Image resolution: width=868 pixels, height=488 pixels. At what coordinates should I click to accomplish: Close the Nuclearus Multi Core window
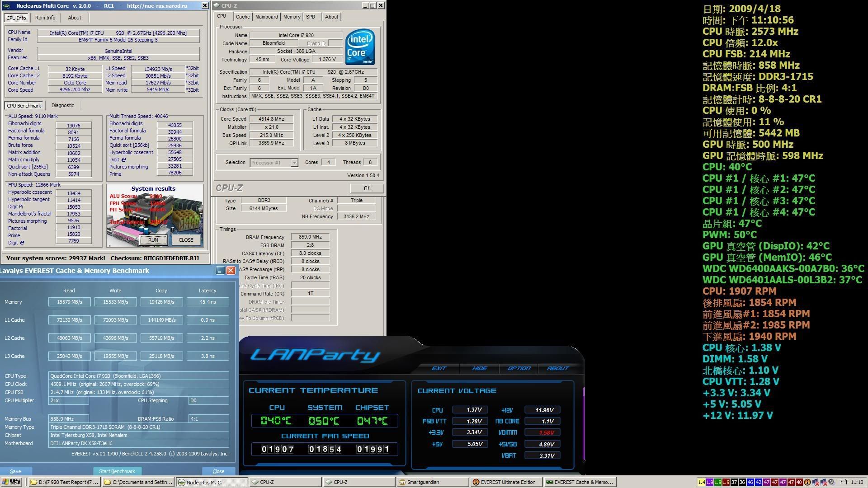click(204, 6)
